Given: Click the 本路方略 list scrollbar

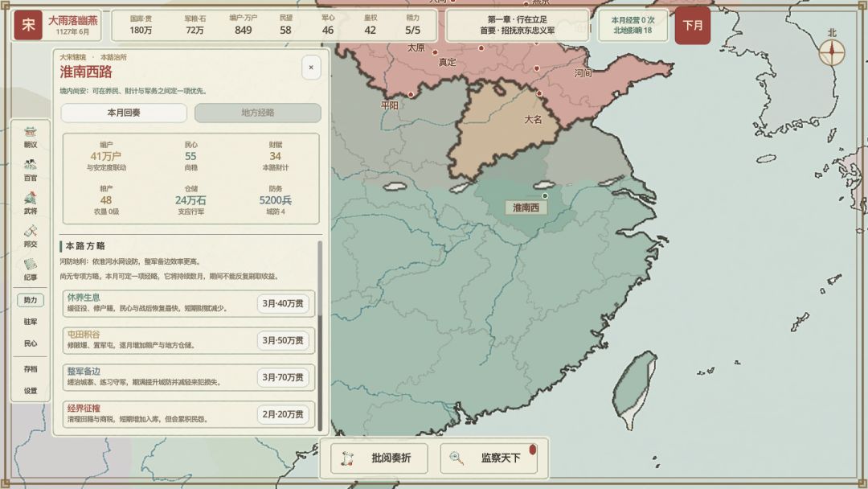Looking at the screenshot, I should click(x=320, y=335).
